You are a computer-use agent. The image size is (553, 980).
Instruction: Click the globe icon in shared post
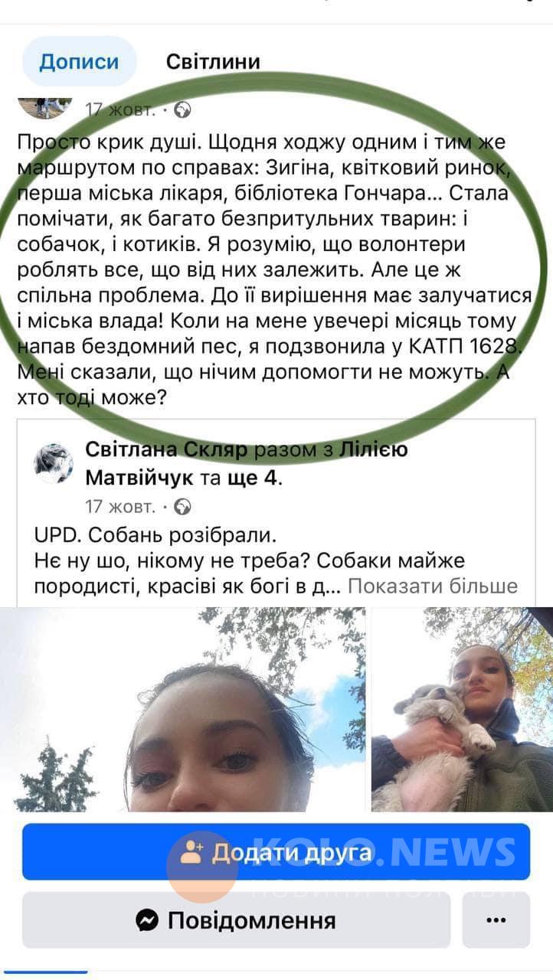pos(182,506)
